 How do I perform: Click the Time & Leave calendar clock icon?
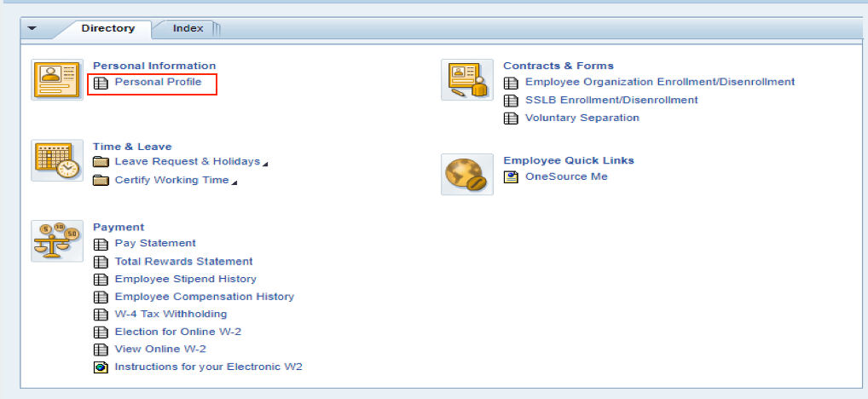point(57,160)
